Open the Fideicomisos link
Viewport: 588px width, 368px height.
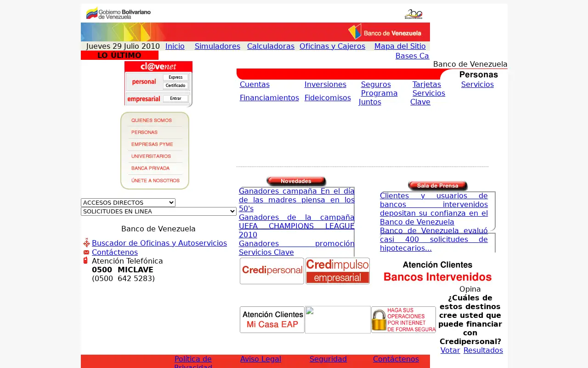(328, 98)
